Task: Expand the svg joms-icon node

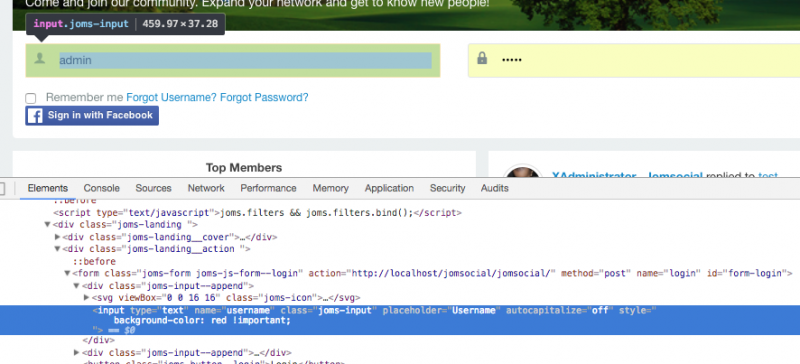Action: (86, 298)
